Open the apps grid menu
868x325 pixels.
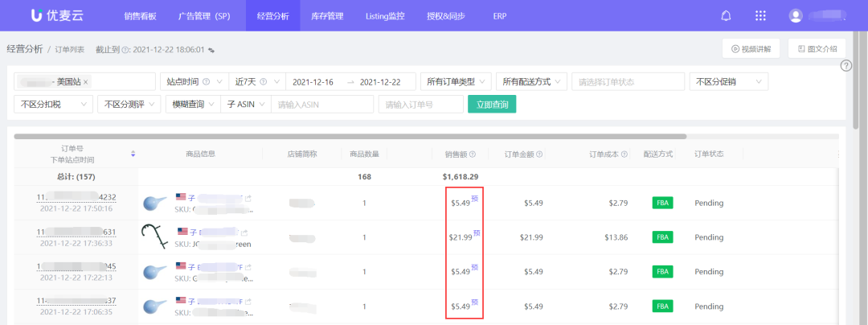760,16
